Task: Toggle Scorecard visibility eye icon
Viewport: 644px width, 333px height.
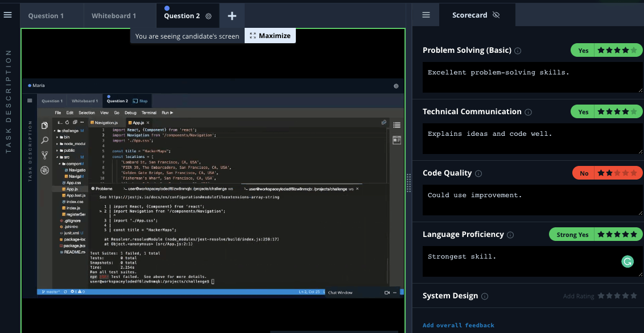Action: (x=496, y=15)
